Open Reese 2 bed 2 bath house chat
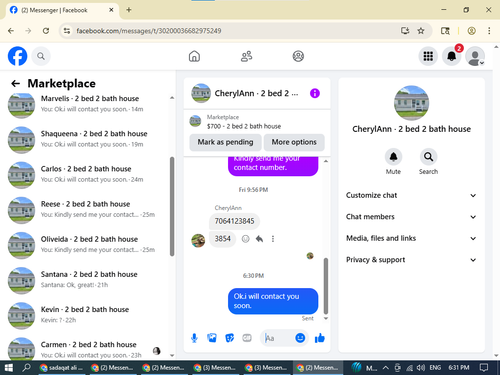The height and width of the screenshot is (375, 500). point(88,209)
